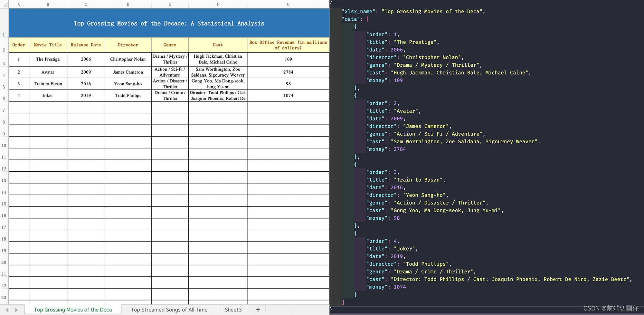Select column F header
Viewport: 644px width, 315px height.
coord(218,4)
